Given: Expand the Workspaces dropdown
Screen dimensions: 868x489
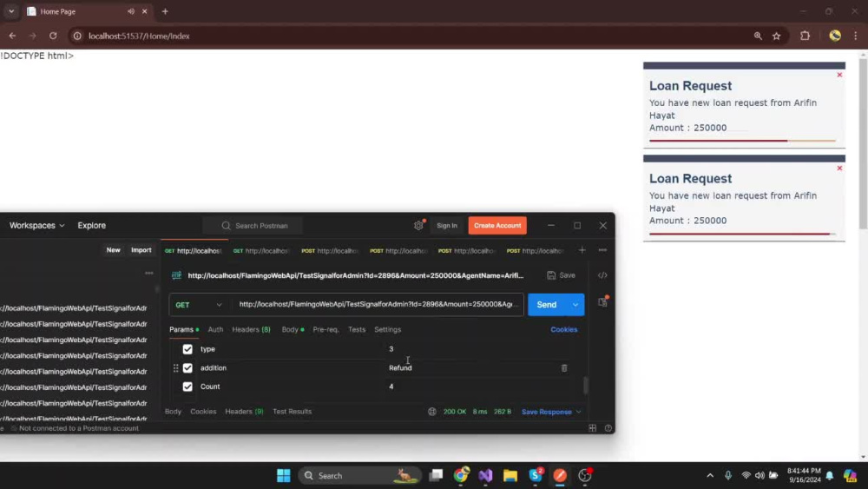Looking at the screenshot, I should [36, 226].
